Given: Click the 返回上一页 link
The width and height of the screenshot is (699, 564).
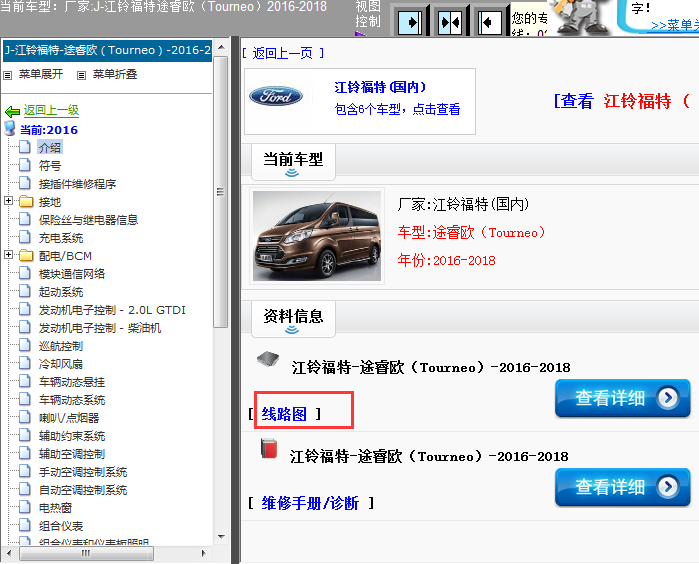Looking at the screenshot, I should point(283,54).
